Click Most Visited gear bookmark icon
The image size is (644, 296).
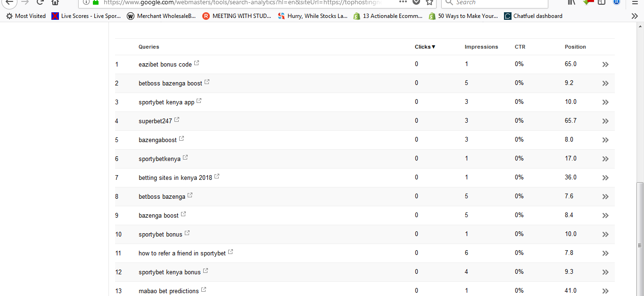tap(9, 16)
